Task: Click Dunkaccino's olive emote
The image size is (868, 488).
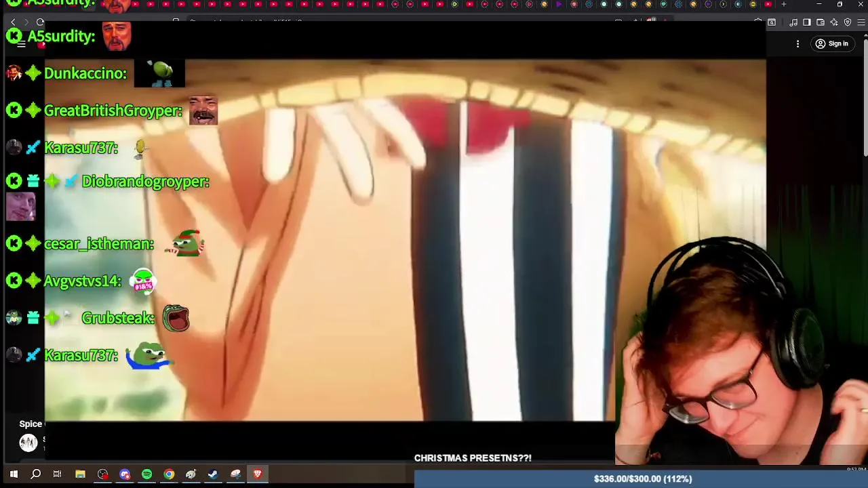Action: 159,73
